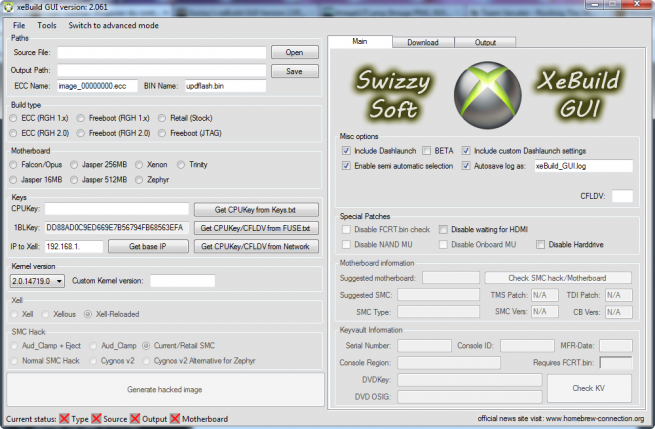Open the File menu
This screenshot has height=429, width=655.
pyautogui.click(x=19, y=25)
